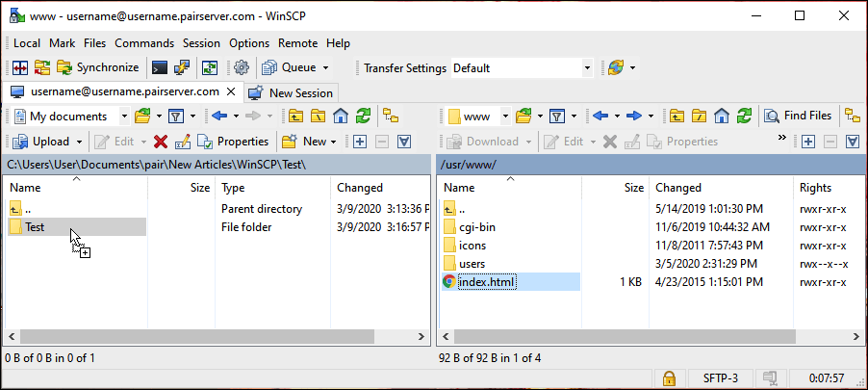Go back in local panel history
The width and height of the screenshot is (868, 390).
click(219, 117)
